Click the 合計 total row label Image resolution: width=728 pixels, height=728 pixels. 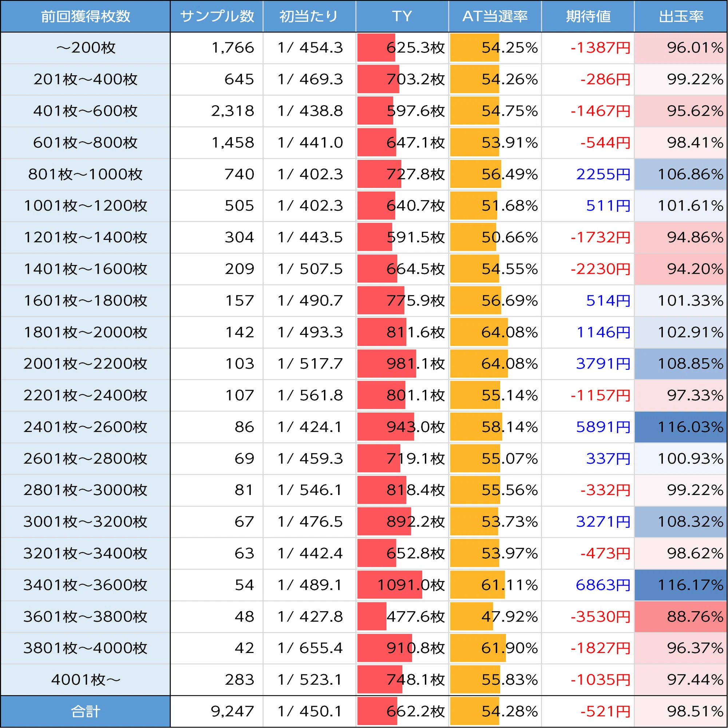pos(86,711)
